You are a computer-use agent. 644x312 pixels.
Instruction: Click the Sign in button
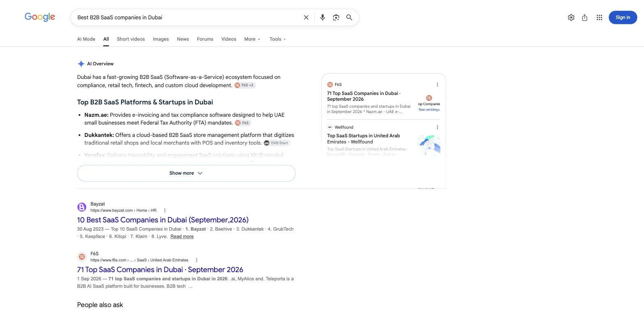[x=623, y=17]
